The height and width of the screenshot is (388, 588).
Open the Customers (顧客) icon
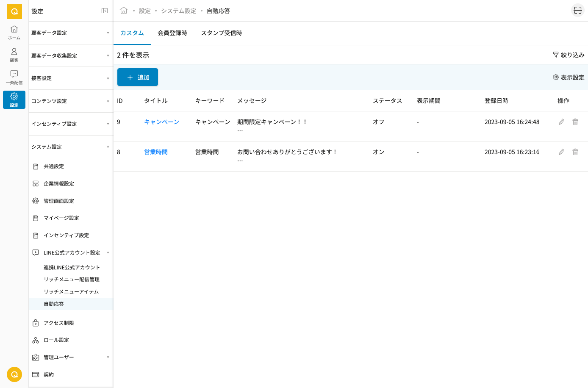(x=14, y=55)
